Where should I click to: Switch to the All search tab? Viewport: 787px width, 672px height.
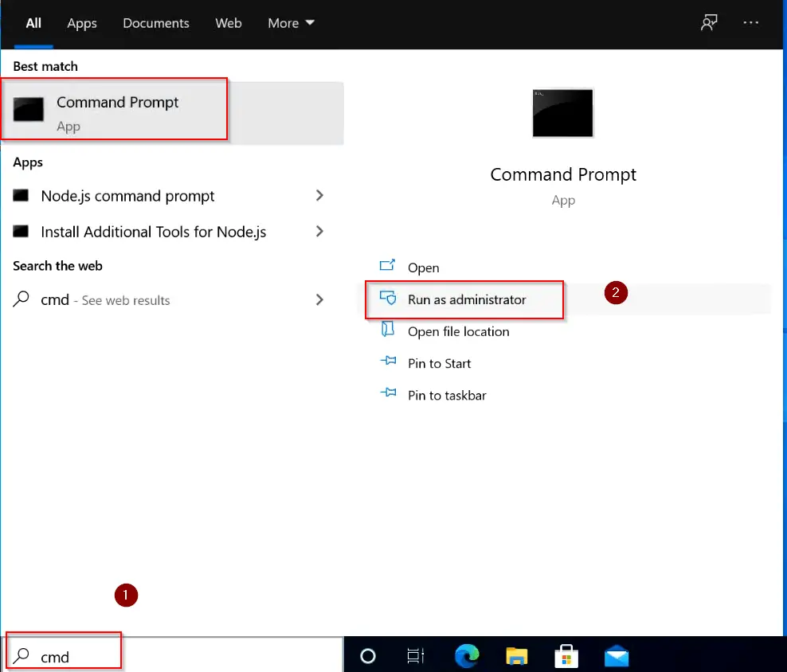tap(33, 23)
